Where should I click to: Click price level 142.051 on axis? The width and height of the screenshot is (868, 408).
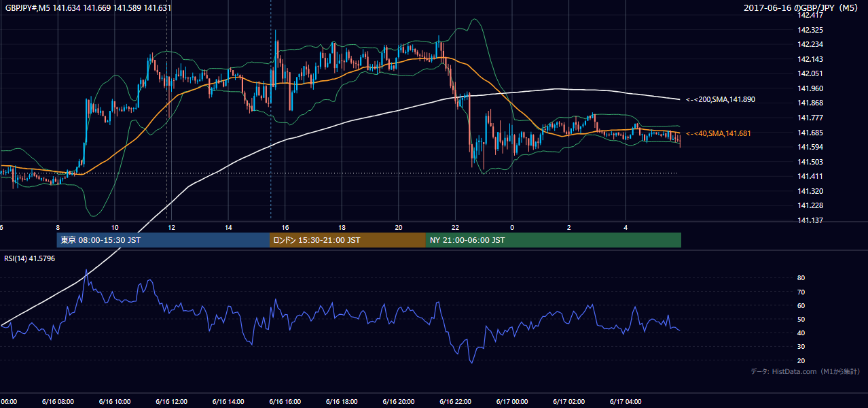(x=810, y=74)
